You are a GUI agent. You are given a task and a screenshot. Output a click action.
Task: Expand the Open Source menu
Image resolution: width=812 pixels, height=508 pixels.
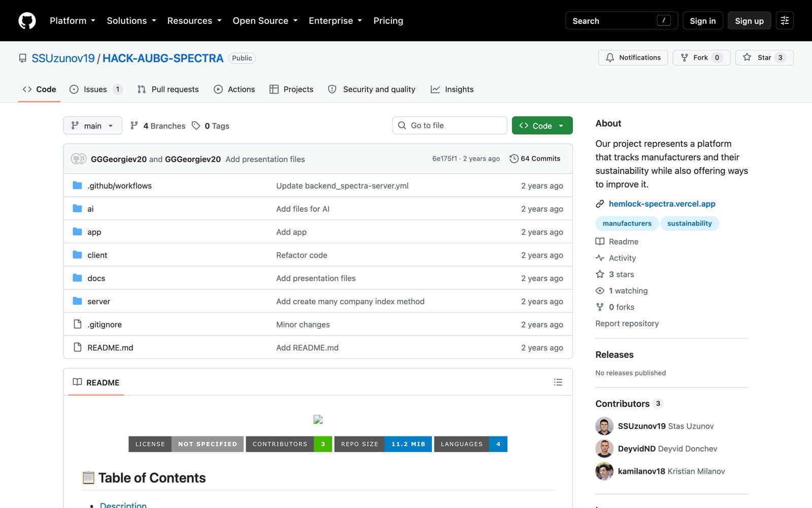(x=265, y=21)
